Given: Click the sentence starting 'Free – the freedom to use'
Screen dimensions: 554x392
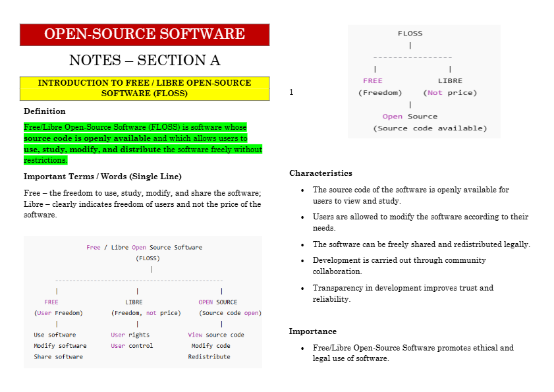Looking at the screenshot, I should (x=142, y=193).
